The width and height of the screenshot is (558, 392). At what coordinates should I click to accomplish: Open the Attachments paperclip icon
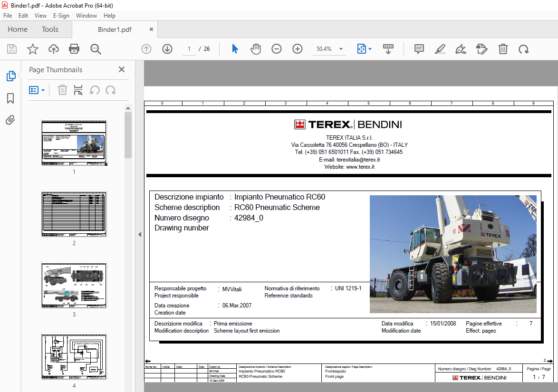pyautogui.click(x=10, y=120)
